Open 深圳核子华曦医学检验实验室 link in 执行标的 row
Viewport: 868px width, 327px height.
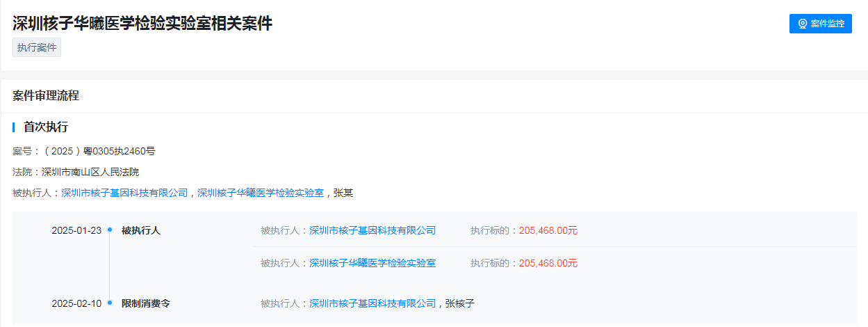click(x=372, y=263)
